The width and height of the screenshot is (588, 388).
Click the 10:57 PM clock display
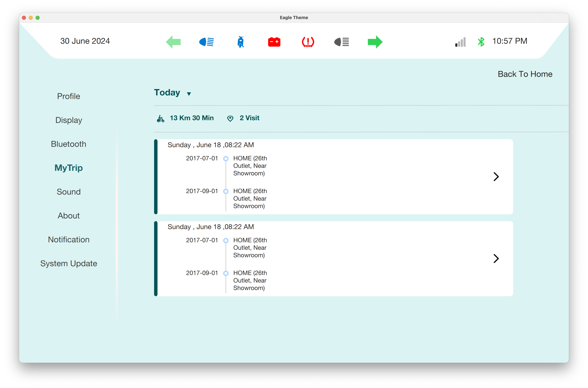(510, 41)
